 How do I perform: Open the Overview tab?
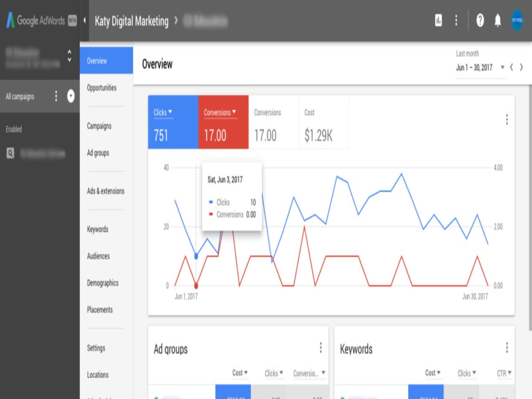click(x=106, y=61)
